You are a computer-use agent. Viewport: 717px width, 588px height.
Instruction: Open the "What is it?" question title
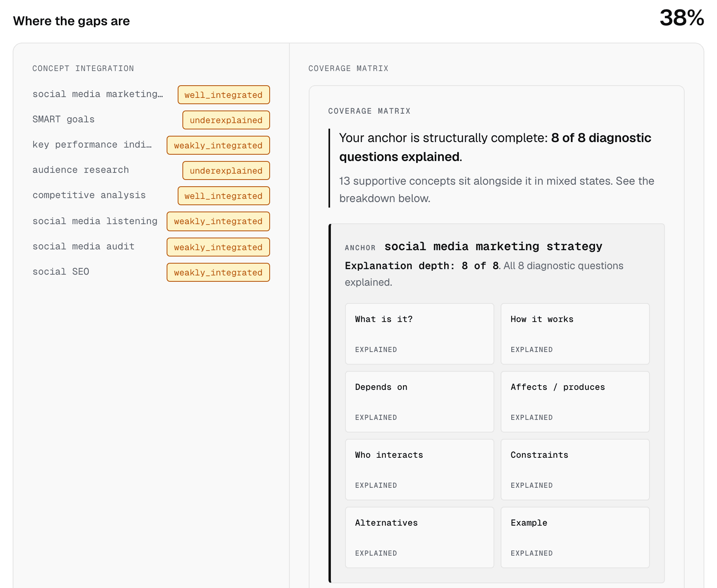pos(384,319)
